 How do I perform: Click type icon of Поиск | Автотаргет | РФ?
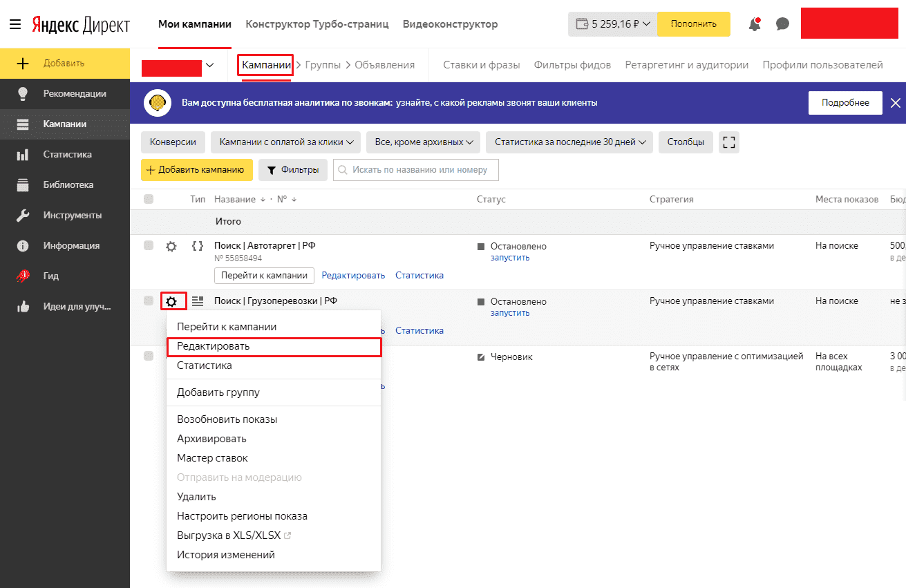tap(198, 246)
